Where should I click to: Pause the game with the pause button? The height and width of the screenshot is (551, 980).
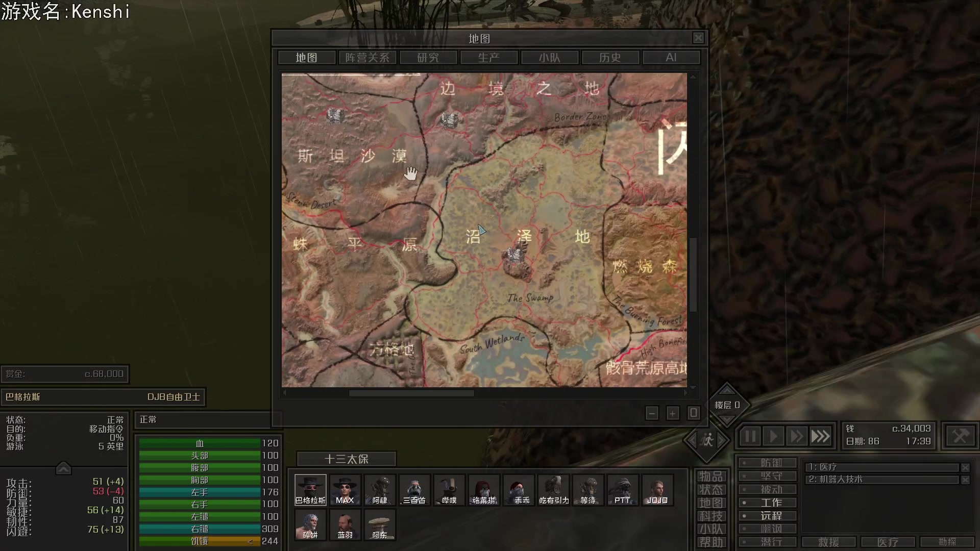pyautogui.click(x=750, y=437)
